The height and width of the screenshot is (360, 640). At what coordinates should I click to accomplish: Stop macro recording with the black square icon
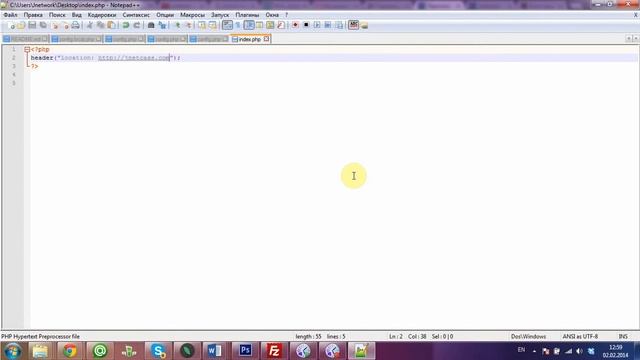click(x=306, y=25)
